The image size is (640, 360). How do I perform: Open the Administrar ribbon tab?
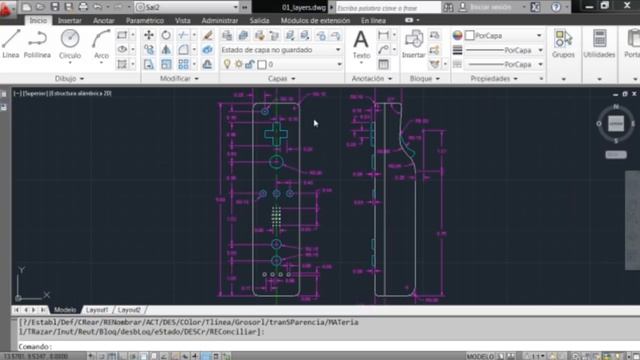coord(220,20)
